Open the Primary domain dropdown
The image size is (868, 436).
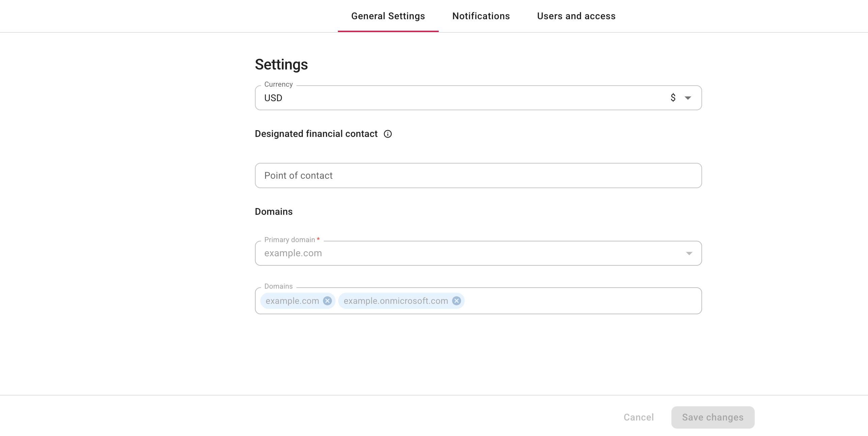click(x=689, y=253)
